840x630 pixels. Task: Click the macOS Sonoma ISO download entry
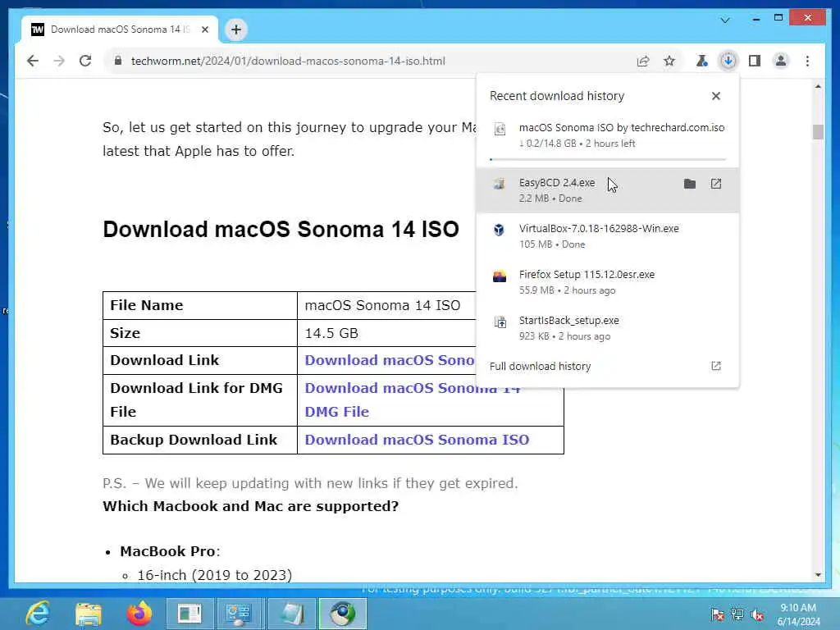608,135
